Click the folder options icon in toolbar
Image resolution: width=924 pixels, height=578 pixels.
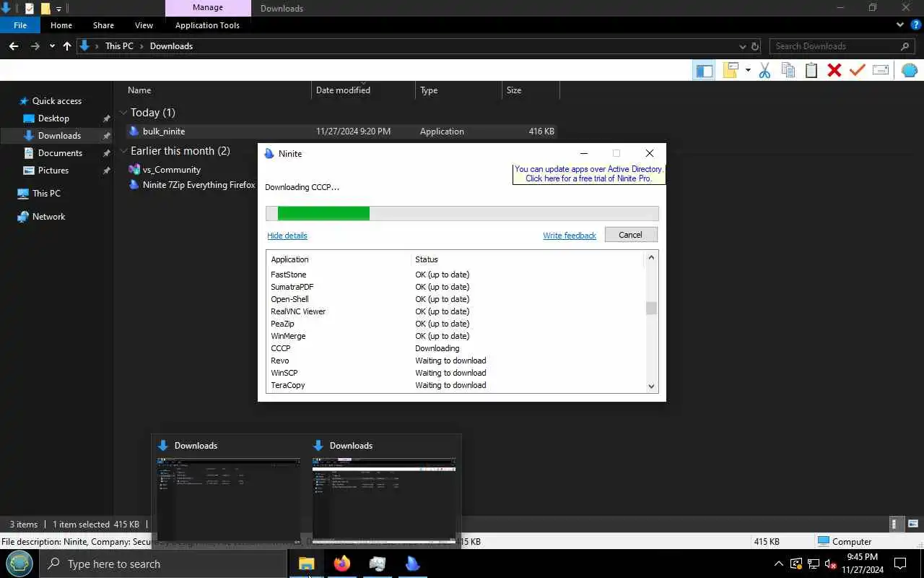coord(731,70)
